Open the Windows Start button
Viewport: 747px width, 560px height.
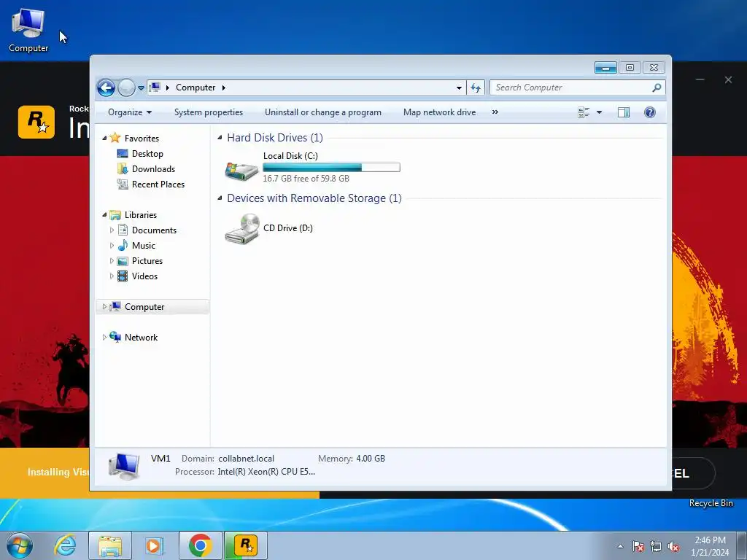20,545
